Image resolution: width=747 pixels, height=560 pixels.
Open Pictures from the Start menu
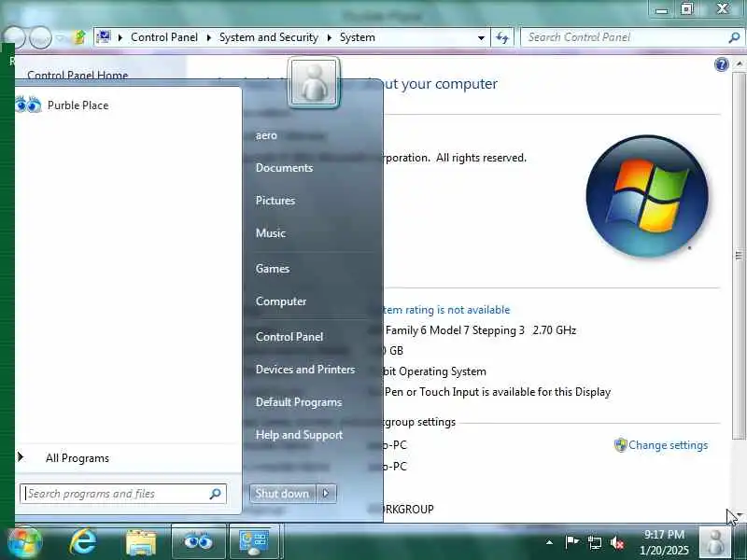pyautogui.click(x=275, y=201)
